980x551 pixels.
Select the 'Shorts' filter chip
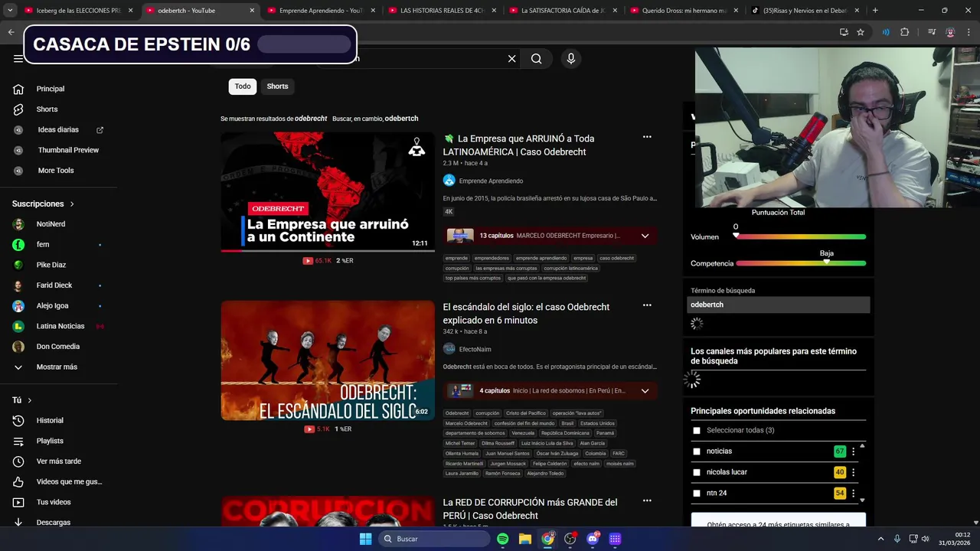(277, 86)
